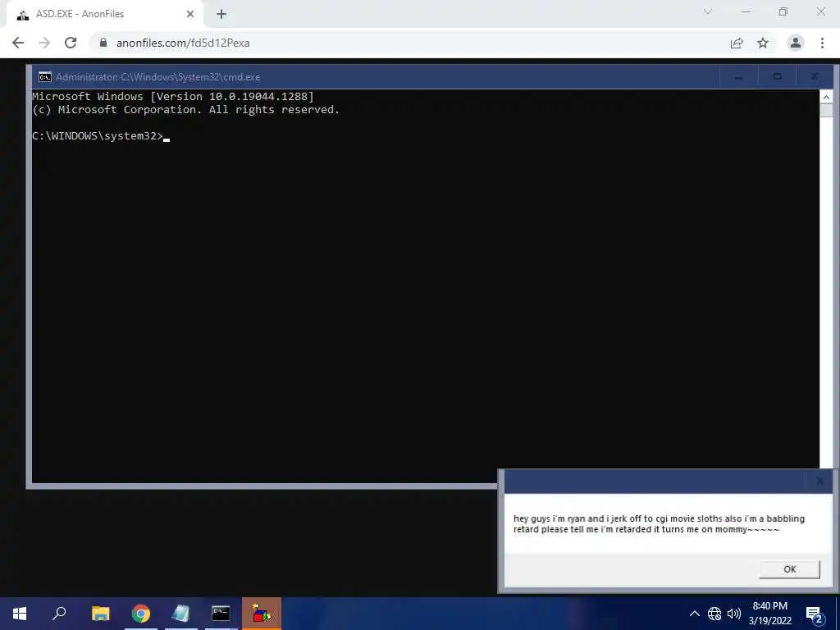This screenshot has width=840, height=630.
Task: Open the Chrome profile avatar menu
Action: (x=796, y=43)
